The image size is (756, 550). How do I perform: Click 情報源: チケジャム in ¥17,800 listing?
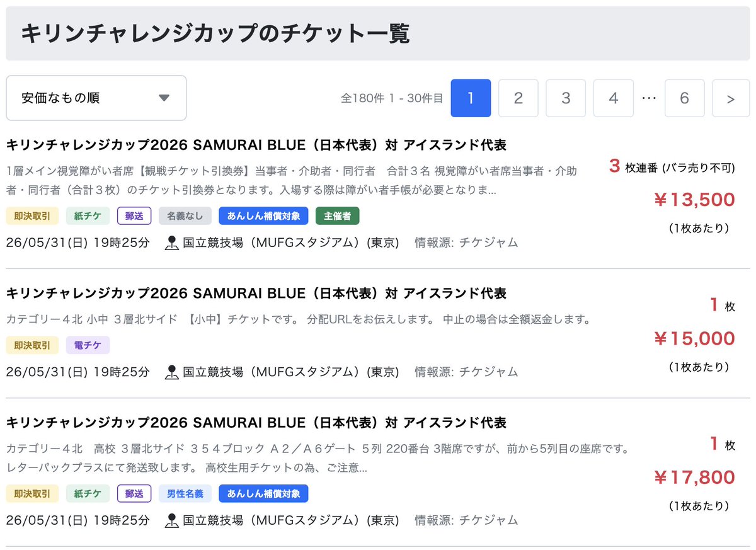point(466,520)
